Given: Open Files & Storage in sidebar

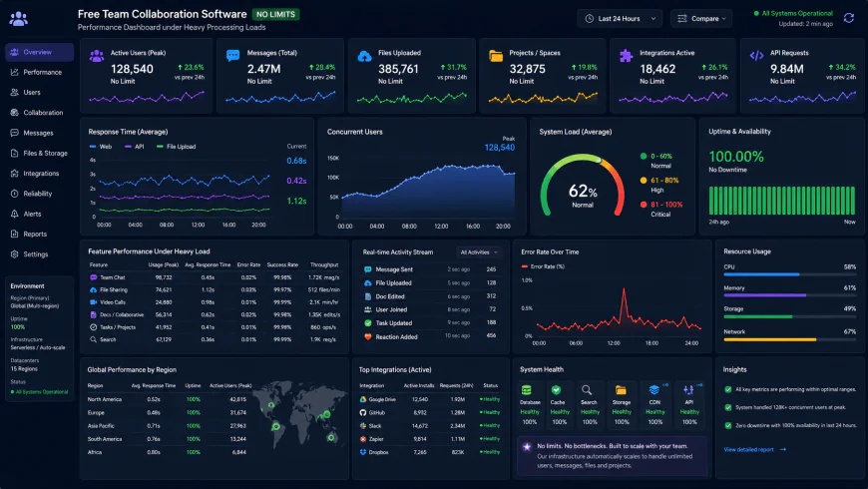Looking at the screenshot, I should 39,153.
